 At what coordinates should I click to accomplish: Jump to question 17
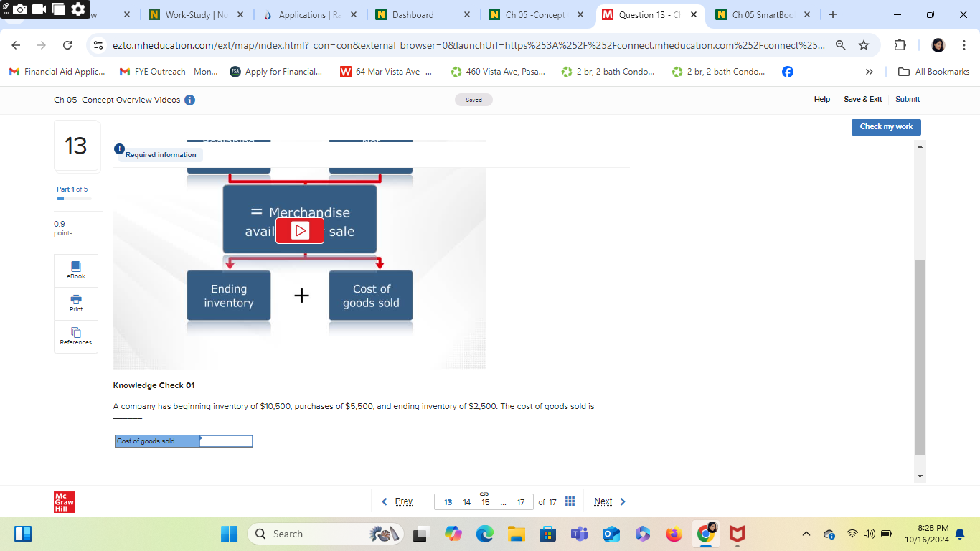pos(520,502)
